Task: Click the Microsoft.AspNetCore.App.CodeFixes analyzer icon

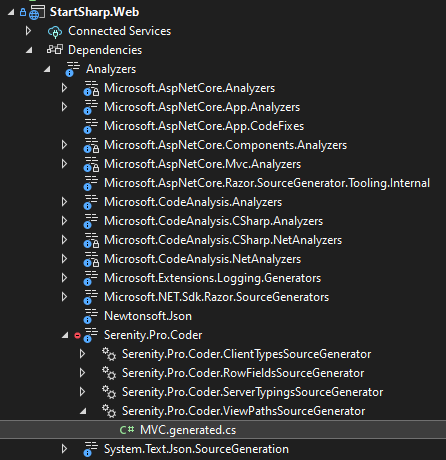Action: point(91,126)
